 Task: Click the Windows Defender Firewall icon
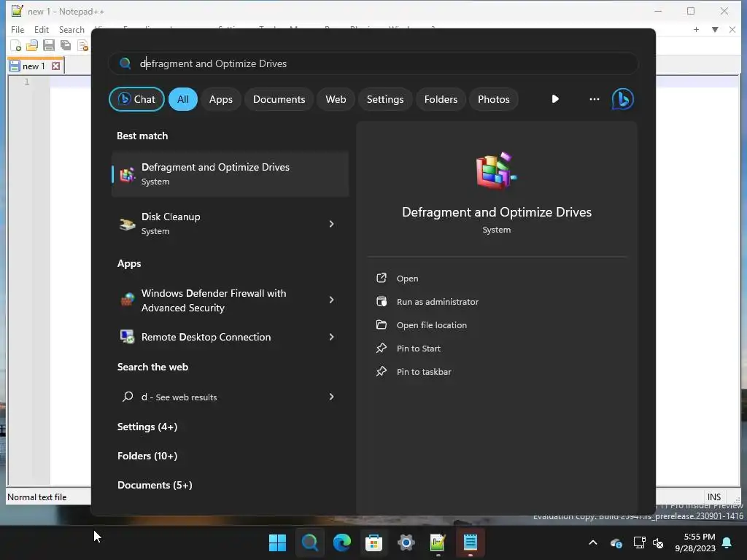127,300
